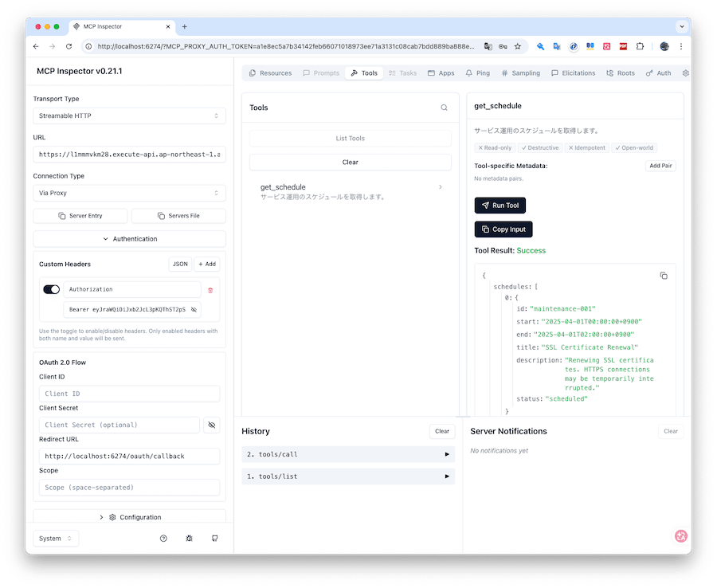Click the Run Tool button

pyautogui.click(x=500, y=206)
